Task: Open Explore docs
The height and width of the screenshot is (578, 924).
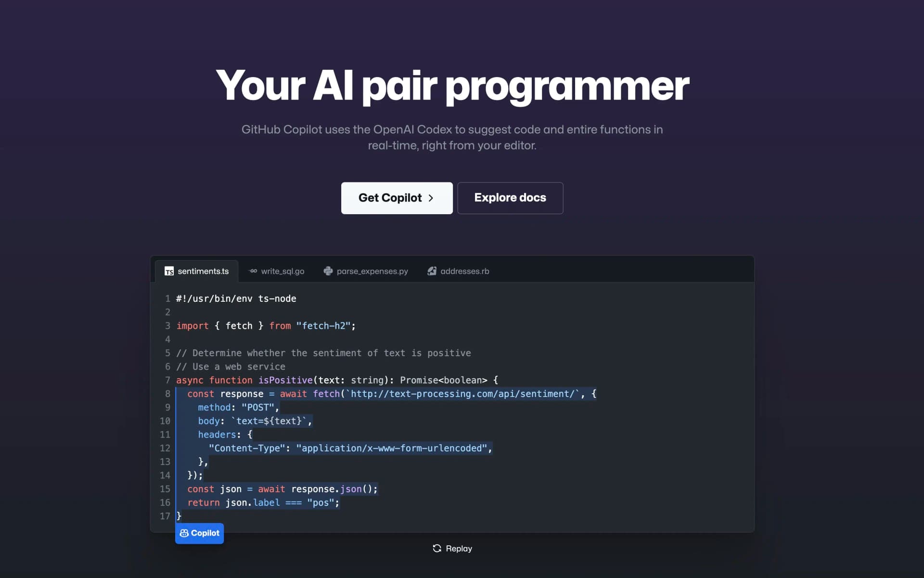Action: pos(510,198)
